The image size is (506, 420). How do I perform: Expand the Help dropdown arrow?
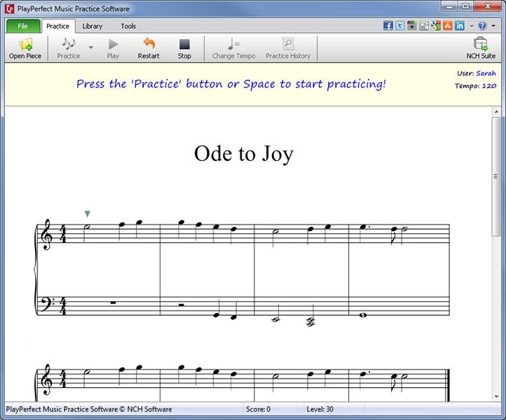pyautogui.click(x=493, y=26)
